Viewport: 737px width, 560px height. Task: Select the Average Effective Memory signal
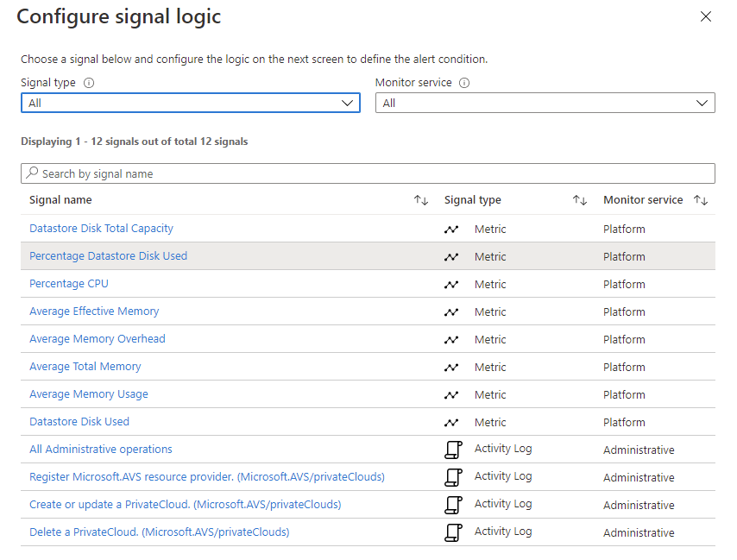93,311
